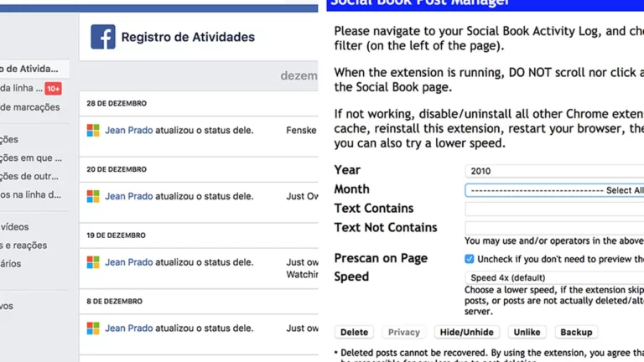Click the Microsoft icon beside the 20 de dezembro entry
The width and height of the screenshot is (644, 362).
pyautogui.click(x=93, y=196)
